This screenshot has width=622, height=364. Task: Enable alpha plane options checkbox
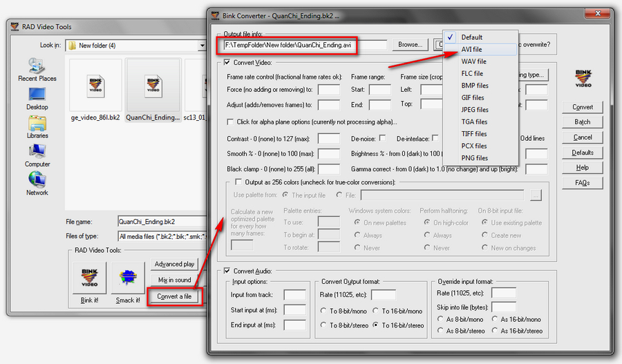coord(230,122)
